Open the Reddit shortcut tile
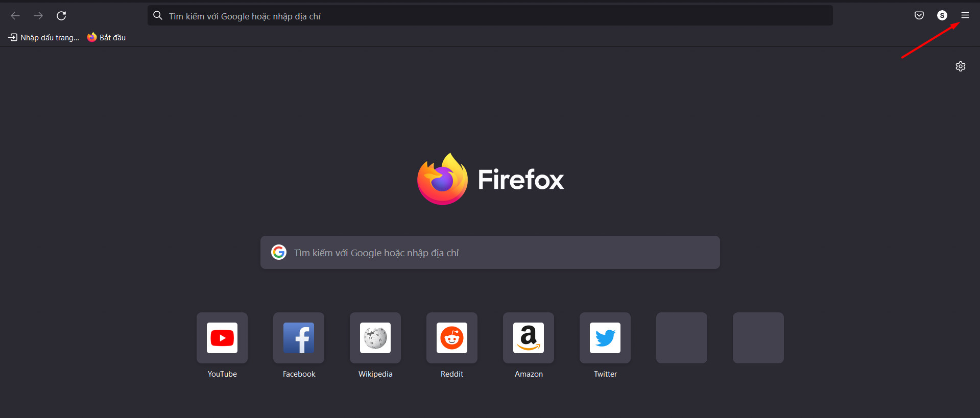The width and height of the screenshot is (980, 418). 452,338
